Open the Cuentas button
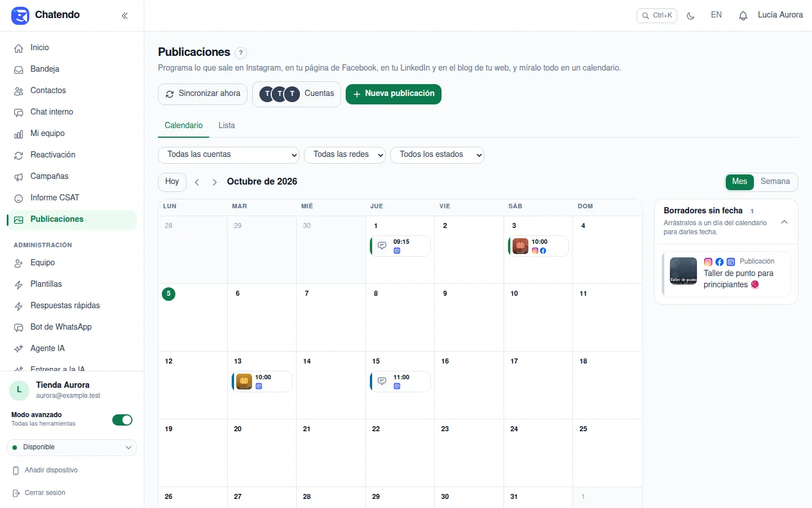 tap(297, 94)
